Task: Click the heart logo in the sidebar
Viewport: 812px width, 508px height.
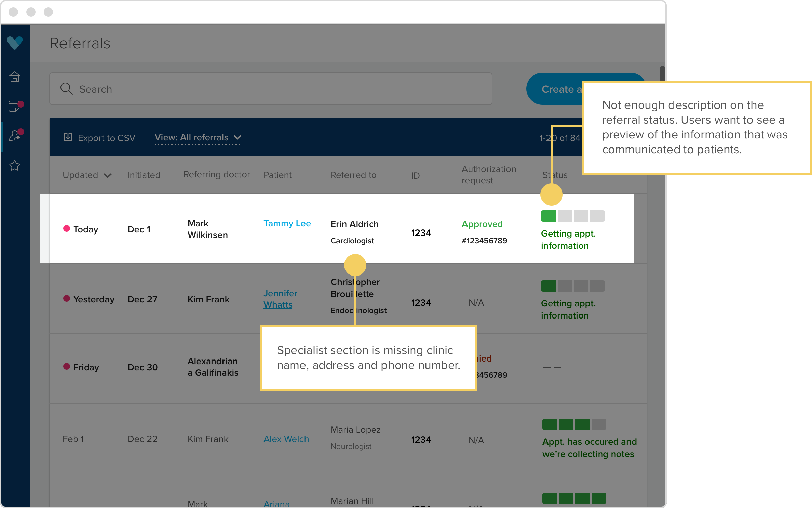Action: point(15,43)
